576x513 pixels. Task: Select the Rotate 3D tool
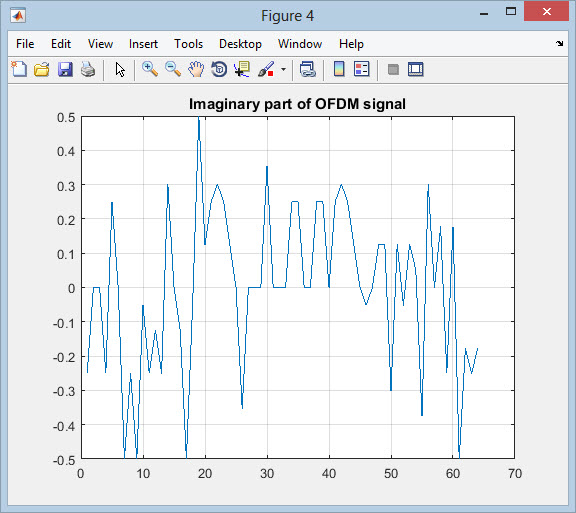(219, 69)
